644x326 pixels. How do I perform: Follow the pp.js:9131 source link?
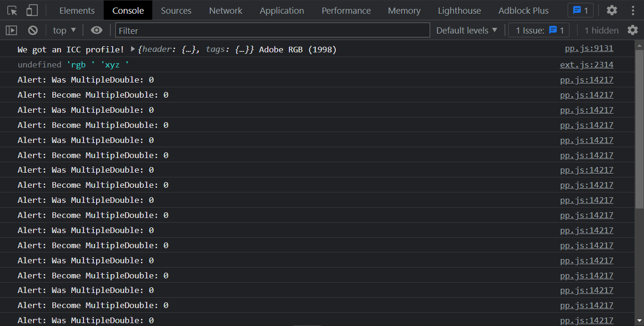point(588,48)
